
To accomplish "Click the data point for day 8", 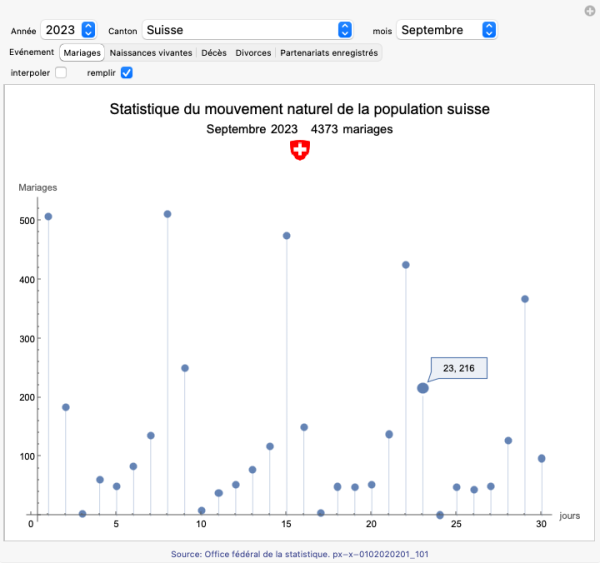I will [x=168, y=214].
